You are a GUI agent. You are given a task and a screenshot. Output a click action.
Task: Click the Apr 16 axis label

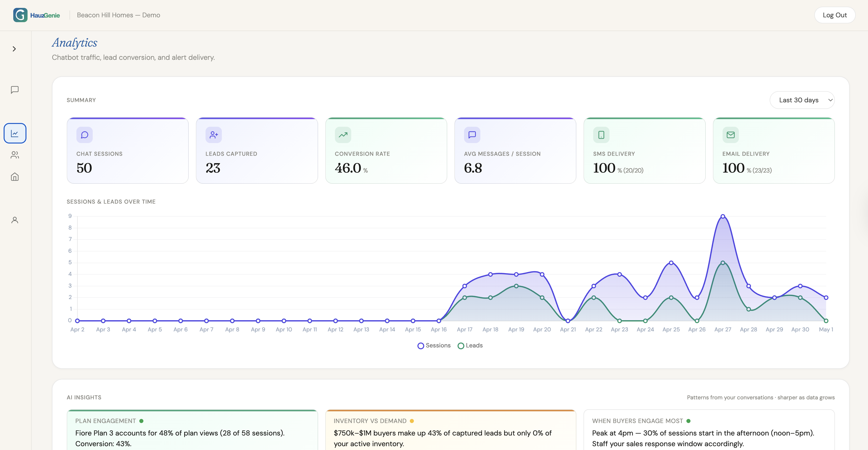439,329
